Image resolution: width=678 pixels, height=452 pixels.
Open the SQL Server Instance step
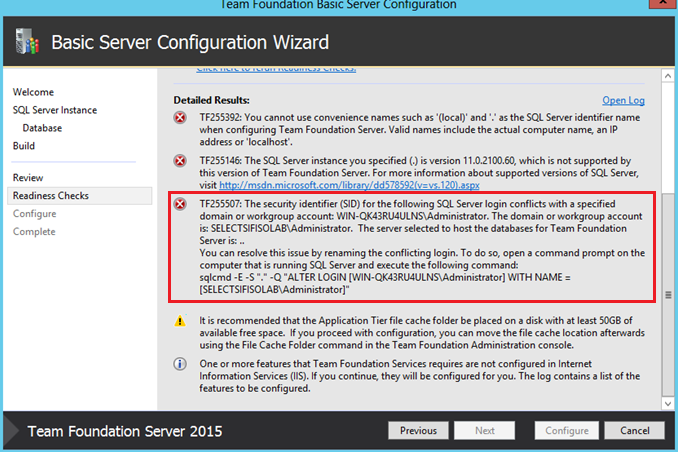(55, 110)
